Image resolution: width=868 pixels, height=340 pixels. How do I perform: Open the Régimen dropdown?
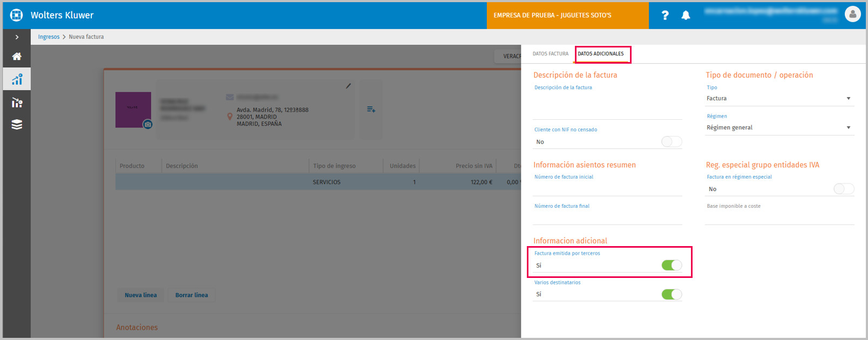point(779,128)
